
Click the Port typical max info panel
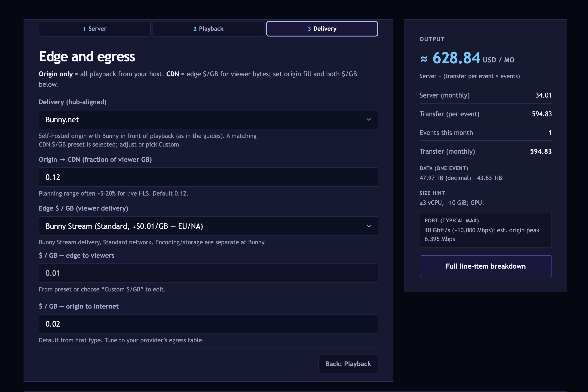(x=485, y=230)
